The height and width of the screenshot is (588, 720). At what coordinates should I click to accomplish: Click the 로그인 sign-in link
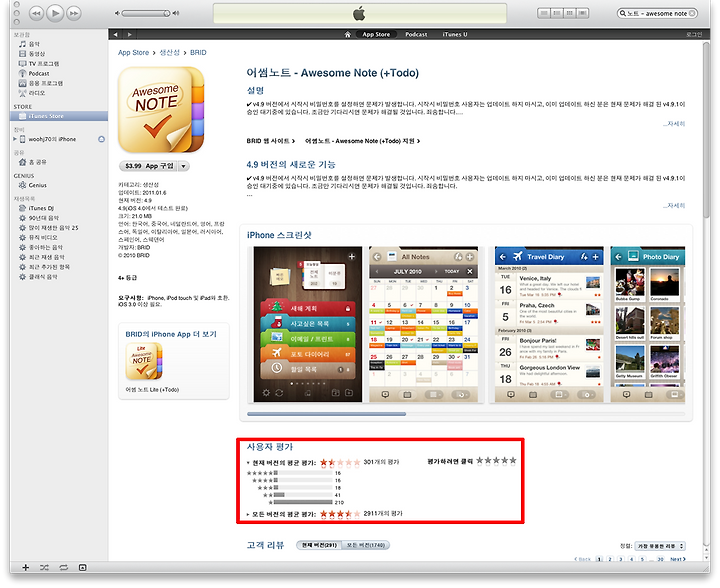(x=694, y=34)
